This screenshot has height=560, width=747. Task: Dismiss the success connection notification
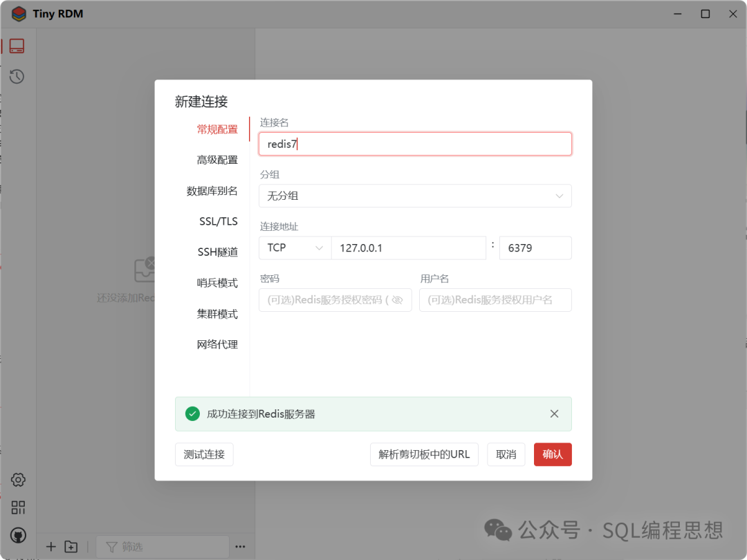[x=554, y=414]
